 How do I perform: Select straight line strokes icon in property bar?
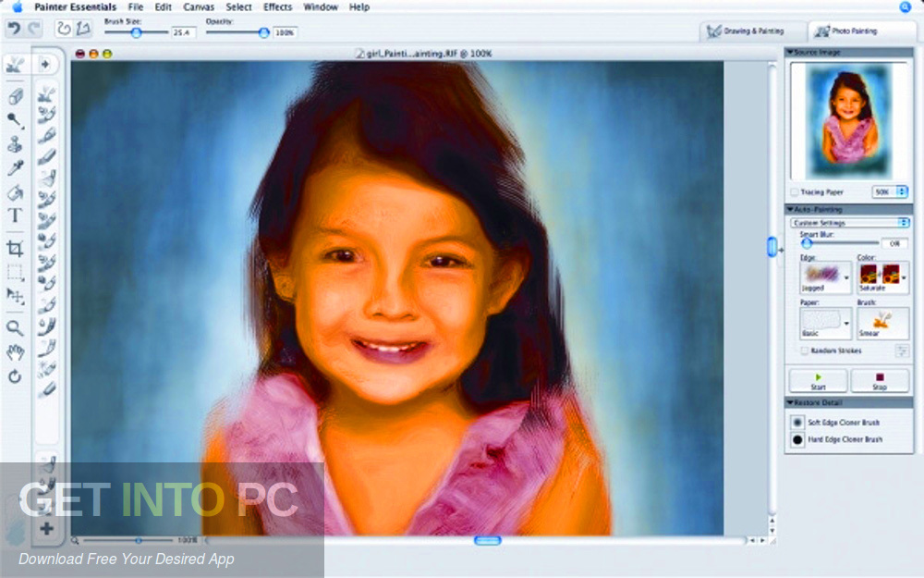click(83, 29)
